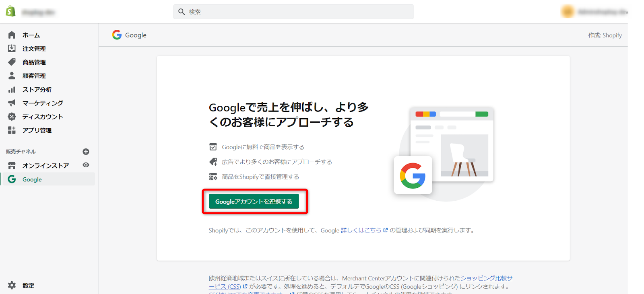Focus the 検索 search field
The width and height of the screenshot is (644, 294).
pos(293,12)
